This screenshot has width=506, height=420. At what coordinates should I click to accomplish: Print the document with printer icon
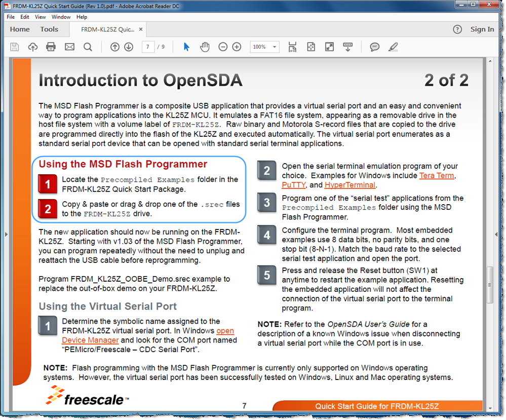click(x=51, y=47)
